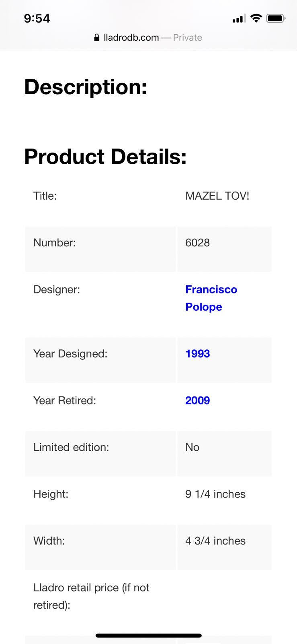
Task: Tap the Limited edition No value
Action: click(x=192, y=447)
